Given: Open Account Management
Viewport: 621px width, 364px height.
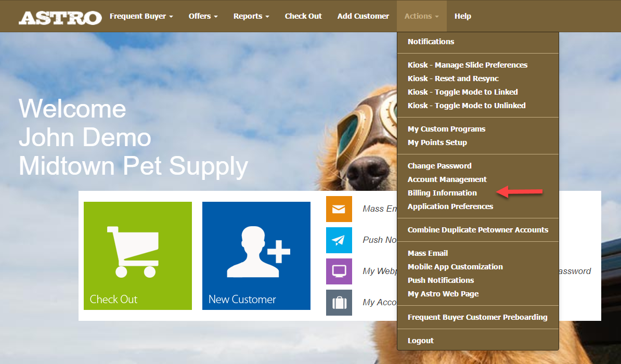Looking at the screenshot, I should pos(447,179).
